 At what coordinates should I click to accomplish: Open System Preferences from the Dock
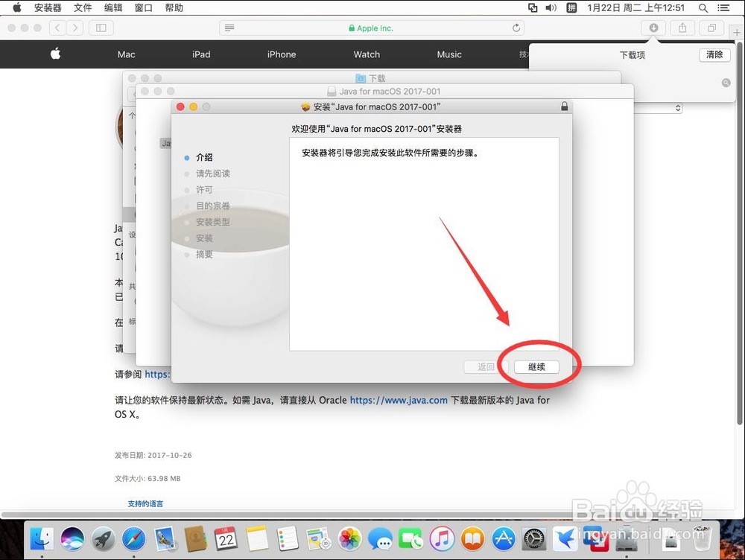tap(533, 538)
